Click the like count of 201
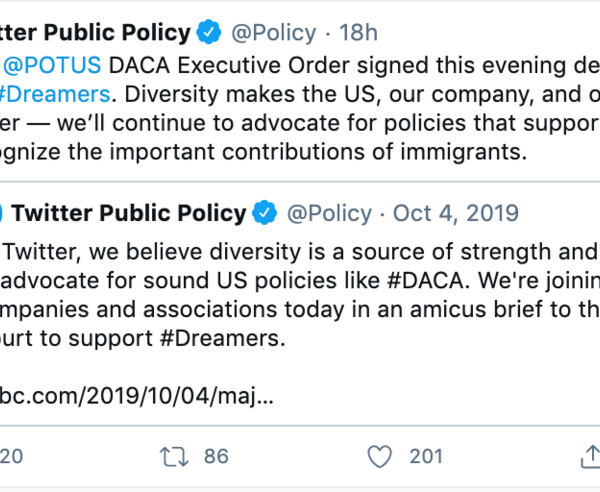Screen dimensions: 600x492 point(426,457)
